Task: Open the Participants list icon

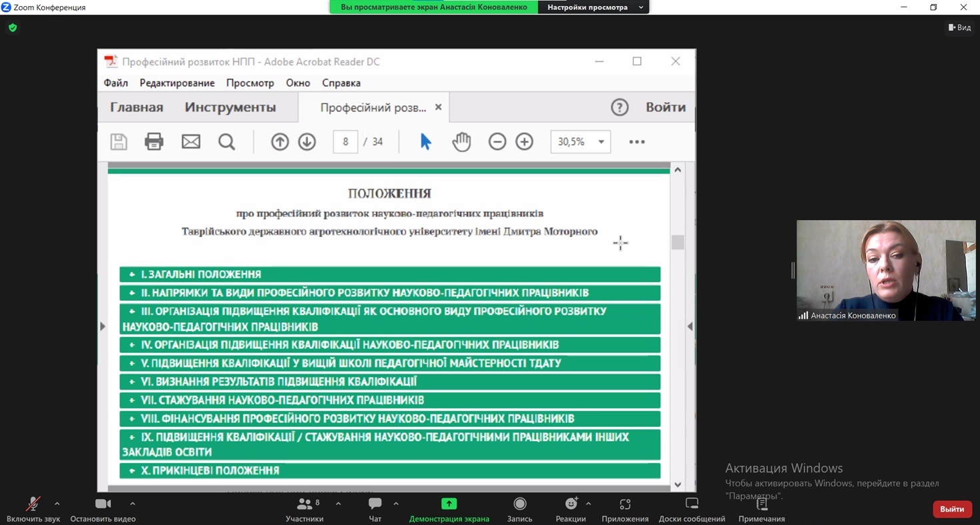Action: click(304, 504)
